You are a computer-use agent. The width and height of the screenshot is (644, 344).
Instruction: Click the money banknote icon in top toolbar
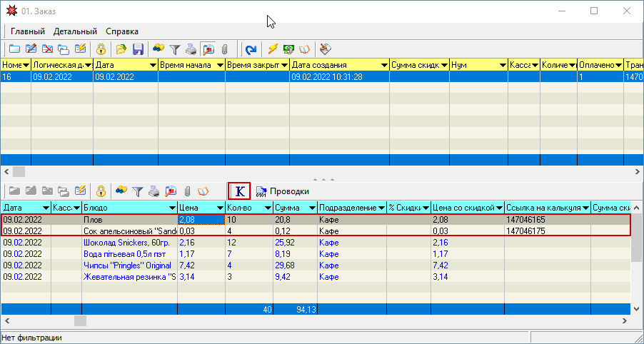pos(289,49)
